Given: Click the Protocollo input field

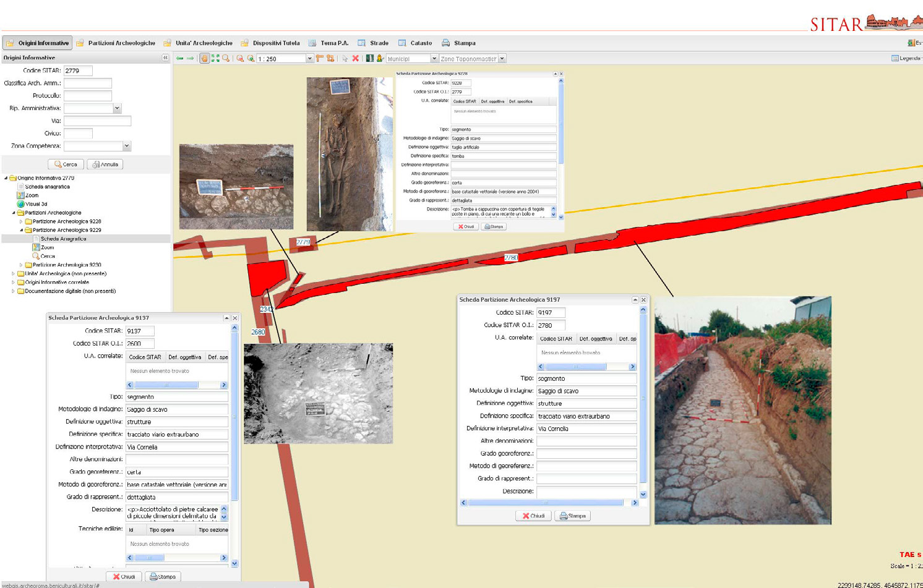Looking at the screenshot, I should (x=88, y=96).
